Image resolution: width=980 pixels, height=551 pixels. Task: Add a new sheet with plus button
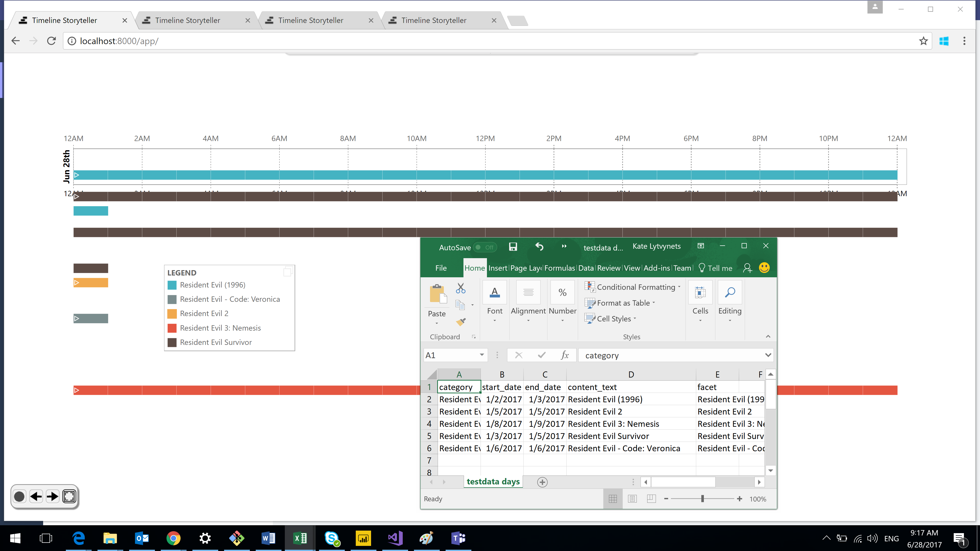coord(542,482)
